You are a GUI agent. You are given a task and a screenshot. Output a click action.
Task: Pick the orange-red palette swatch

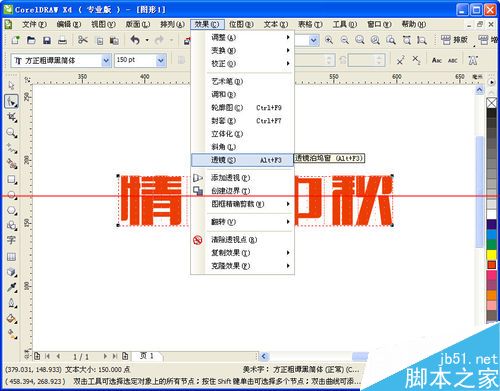point(491,265)
